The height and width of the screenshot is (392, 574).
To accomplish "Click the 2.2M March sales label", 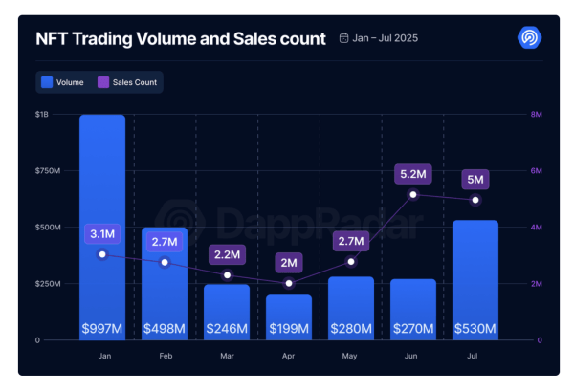I will pos(227,255).
